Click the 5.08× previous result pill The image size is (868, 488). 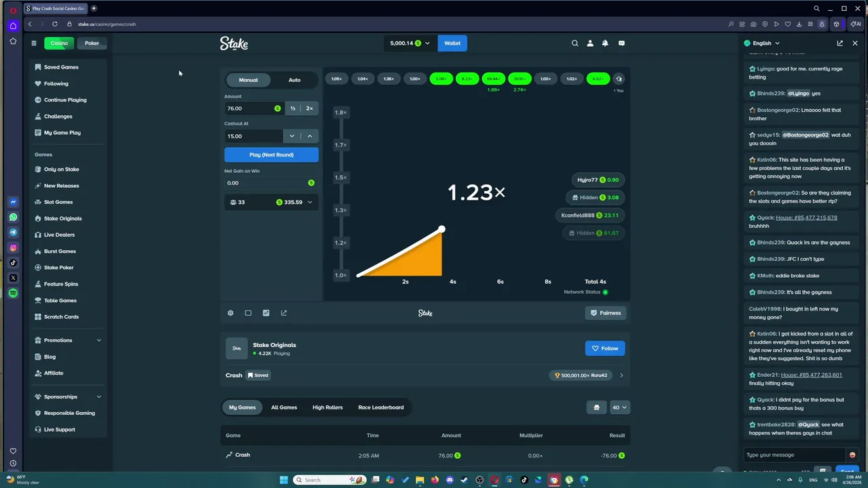coord(441,79)
